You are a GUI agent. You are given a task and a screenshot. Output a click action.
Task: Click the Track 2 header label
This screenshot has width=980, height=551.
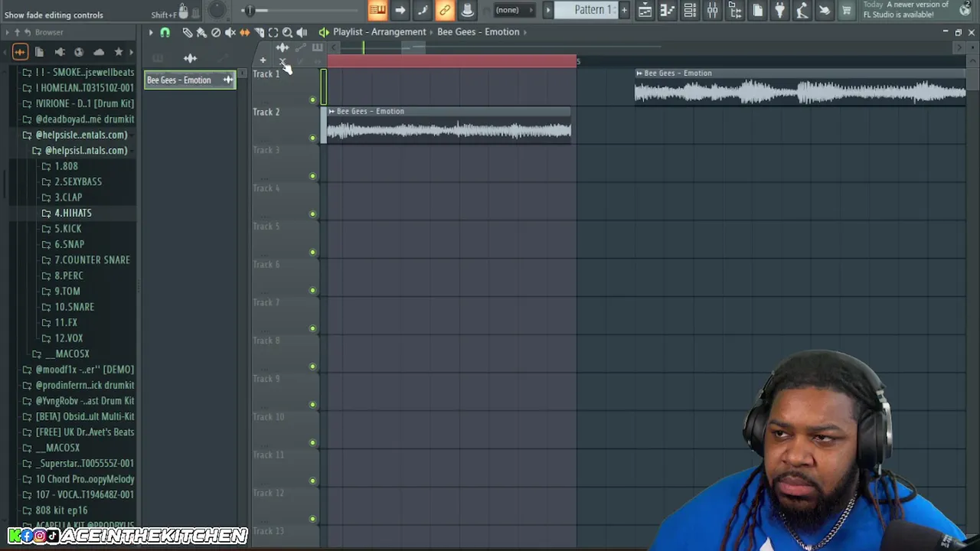coord(266,112)
